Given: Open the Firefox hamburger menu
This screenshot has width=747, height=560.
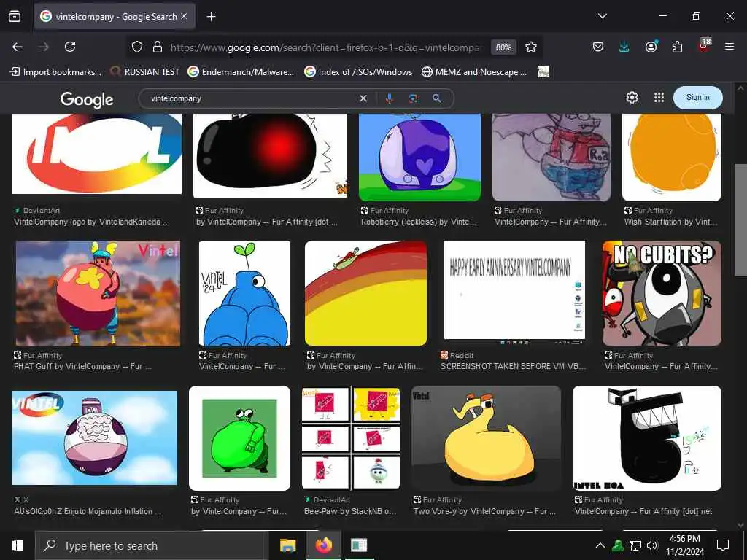Looking at the screenshot, I should click(x=729, y=47).
